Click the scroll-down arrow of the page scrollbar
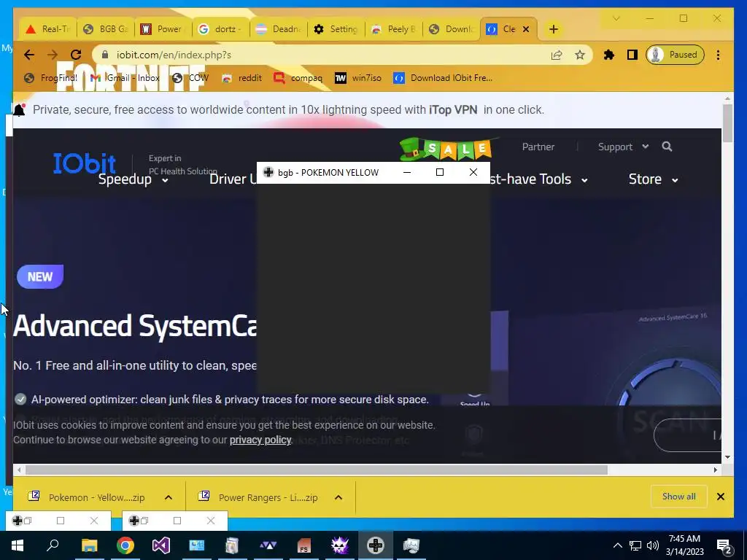 click(727, 458)
